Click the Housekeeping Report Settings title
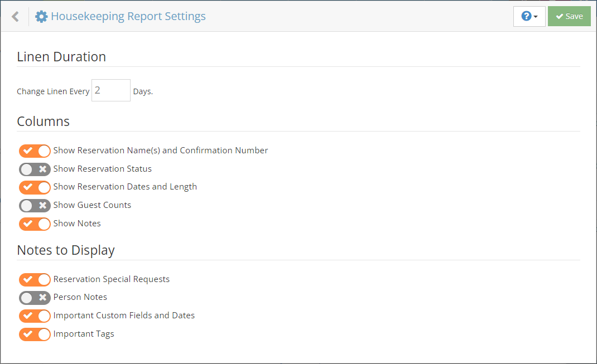Viewport: 597px width, 364px height. (x=128, y=17)
